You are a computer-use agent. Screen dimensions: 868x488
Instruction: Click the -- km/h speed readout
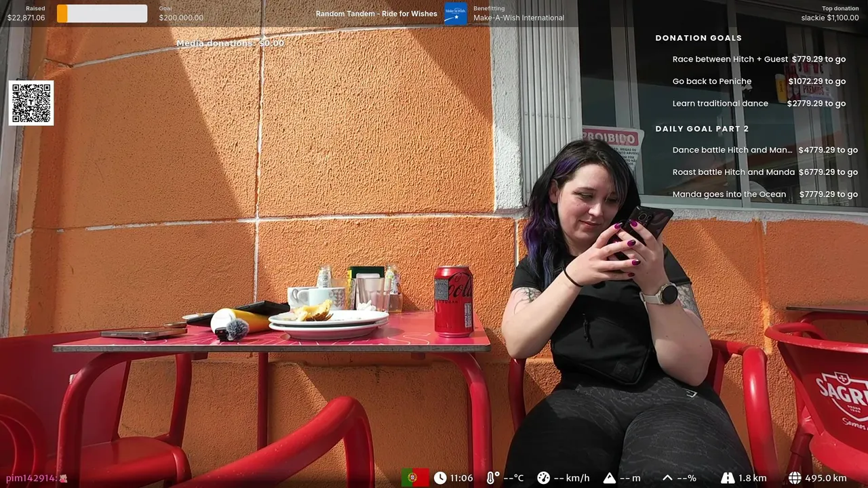tap(572, 478)
